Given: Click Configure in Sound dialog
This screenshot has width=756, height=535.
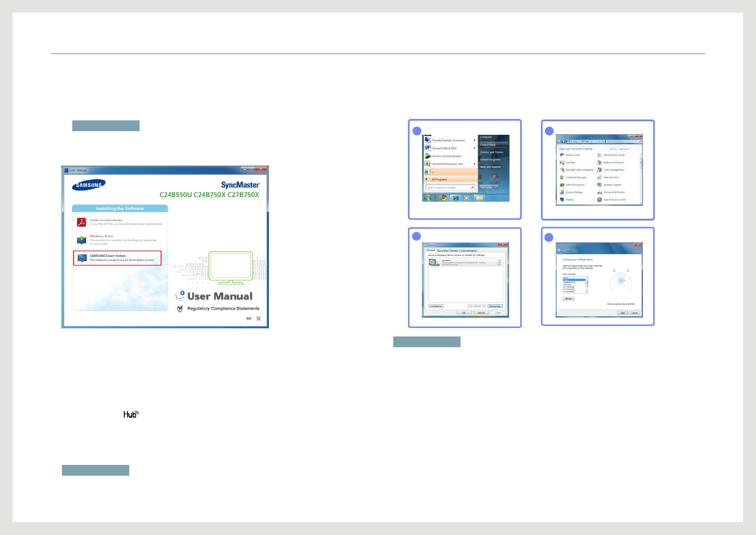Looking at the screenshot, I should [x=436, y=306].
